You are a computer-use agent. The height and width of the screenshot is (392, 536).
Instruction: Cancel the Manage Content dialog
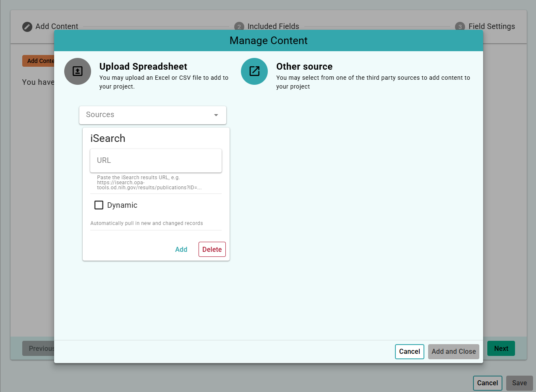click(x=410, y=352)
